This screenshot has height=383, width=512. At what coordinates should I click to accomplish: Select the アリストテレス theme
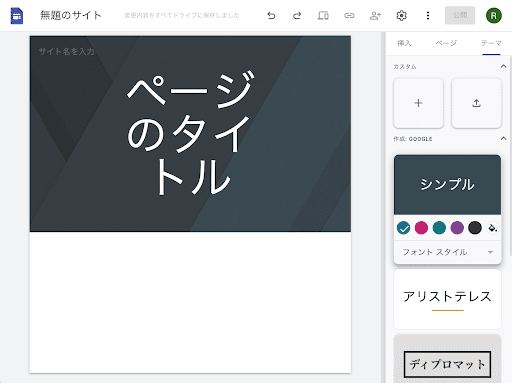(447, 299)
